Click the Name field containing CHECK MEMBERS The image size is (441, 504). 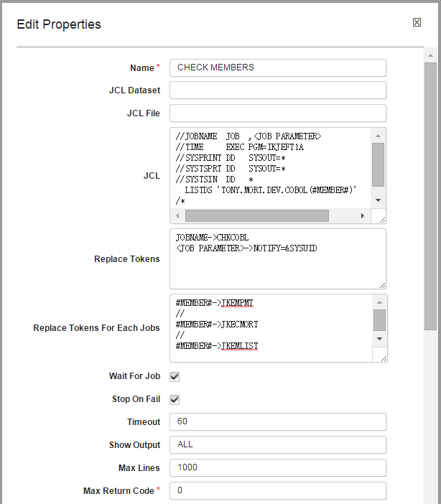[x=278, y=67]
